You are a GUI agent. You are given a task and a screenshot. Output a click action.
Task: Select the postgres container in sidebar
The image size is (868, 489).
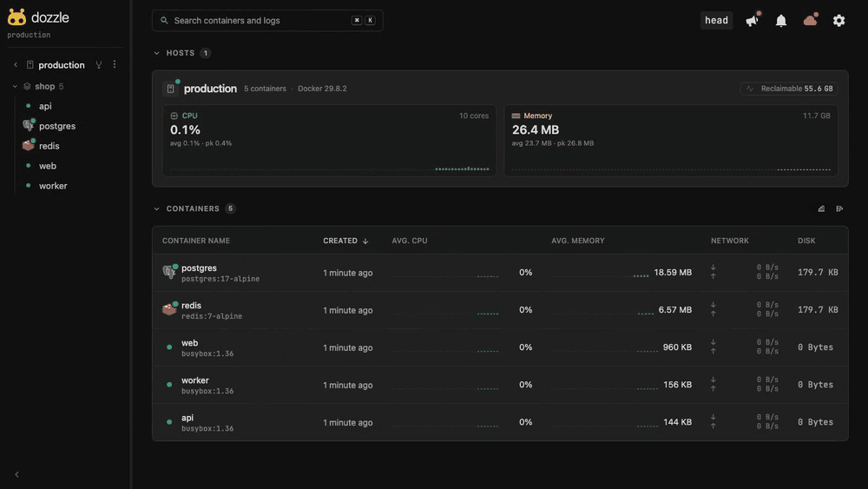pos(57,126)
